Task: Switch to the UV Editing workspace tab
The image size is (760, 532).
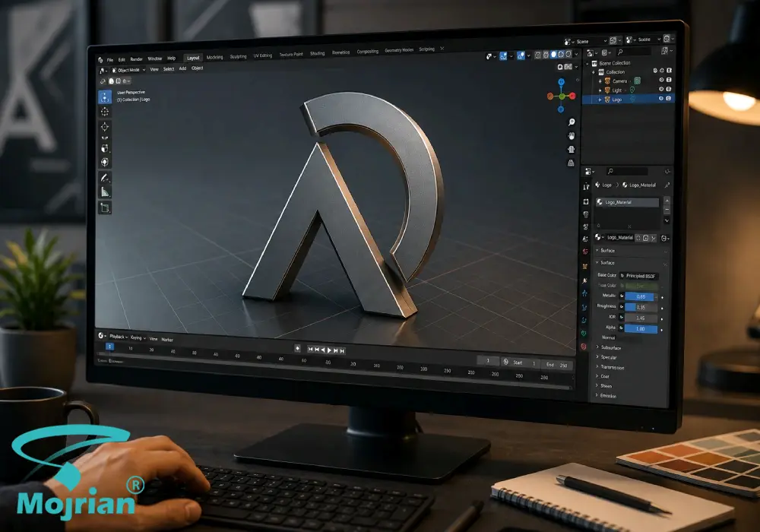Action: click(263, 55)
